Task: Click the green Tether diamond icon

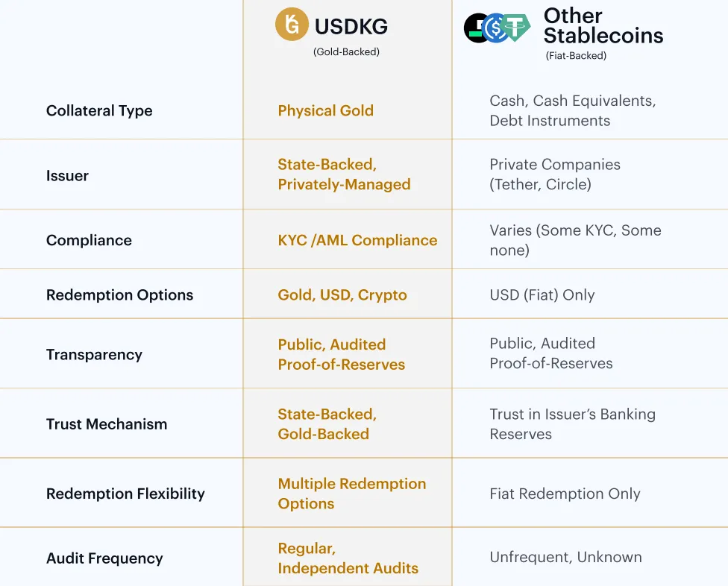Action: click(x=515, y=28)
